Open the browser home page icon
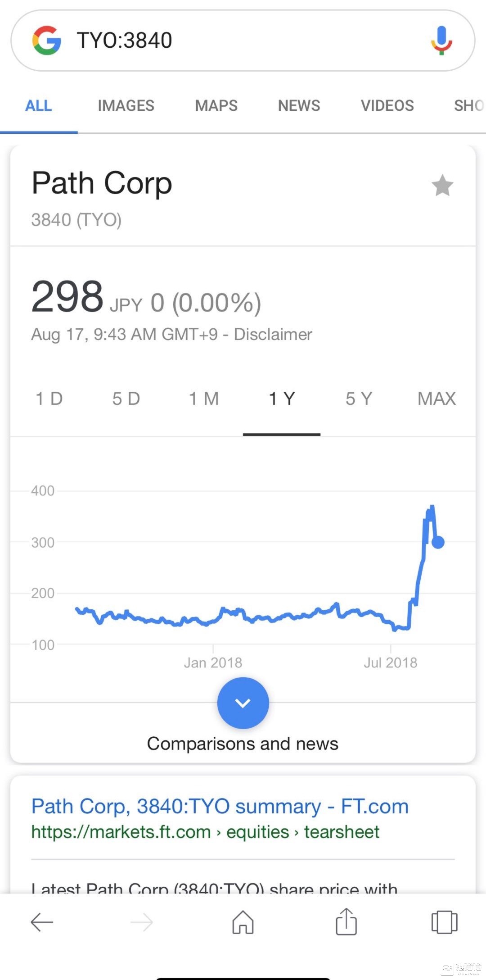Image resolution: width=486 pixels, height=980 pixels. [x=243, y=922]
